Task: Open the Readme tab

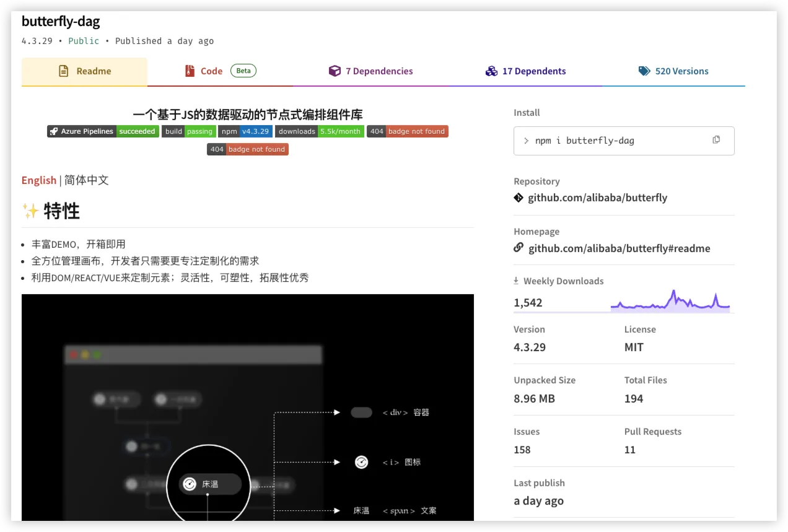Action: click(84, 71)
